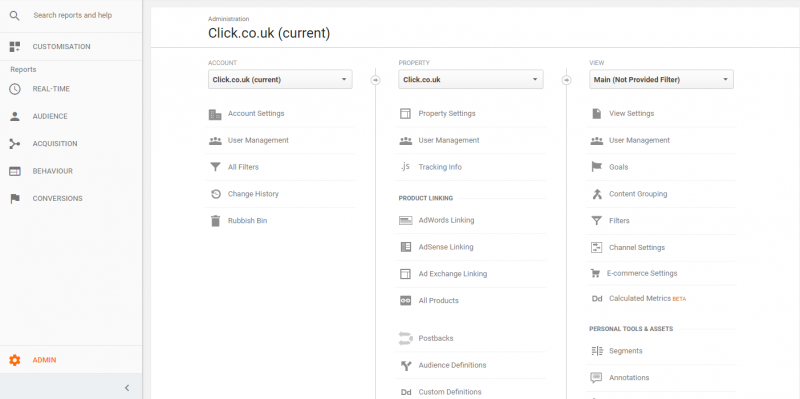Viewport: 800px width, 399px height.
Task: Open account-level User Management link
Action: click(258, 140)
